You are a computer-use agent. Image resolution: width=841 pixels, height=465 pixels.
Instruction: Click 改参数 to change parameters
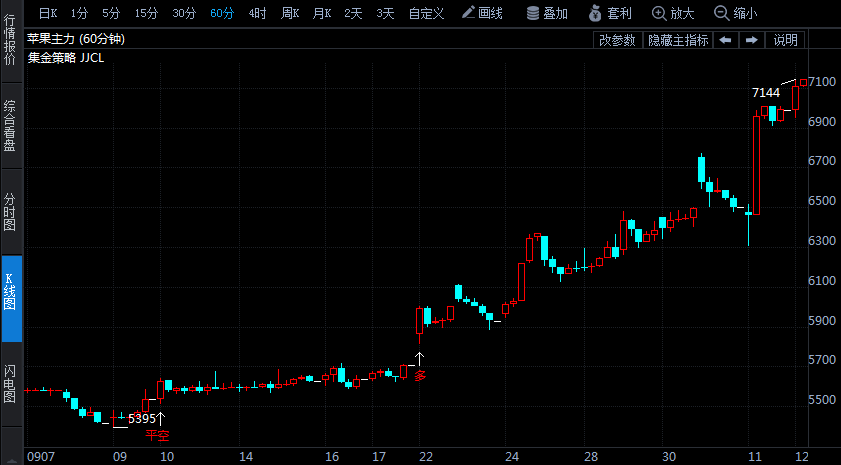pyautogui.click(x=617, y=40)
